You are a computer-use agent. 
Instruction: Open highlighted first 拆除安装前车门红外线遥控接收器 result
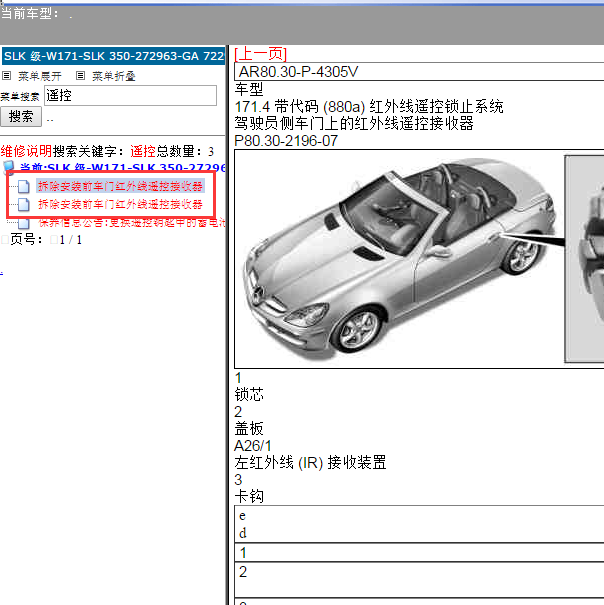[120, 186]
